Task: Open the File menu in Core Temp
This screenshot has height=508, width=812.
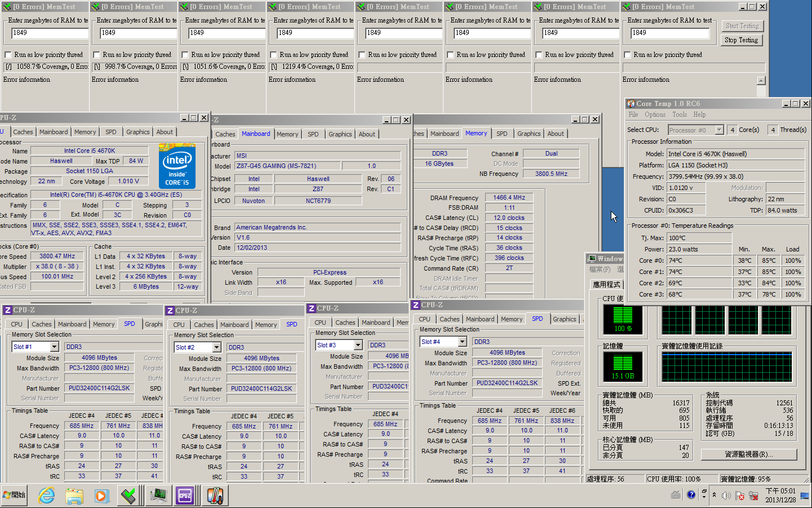Action: pos(633,114)
